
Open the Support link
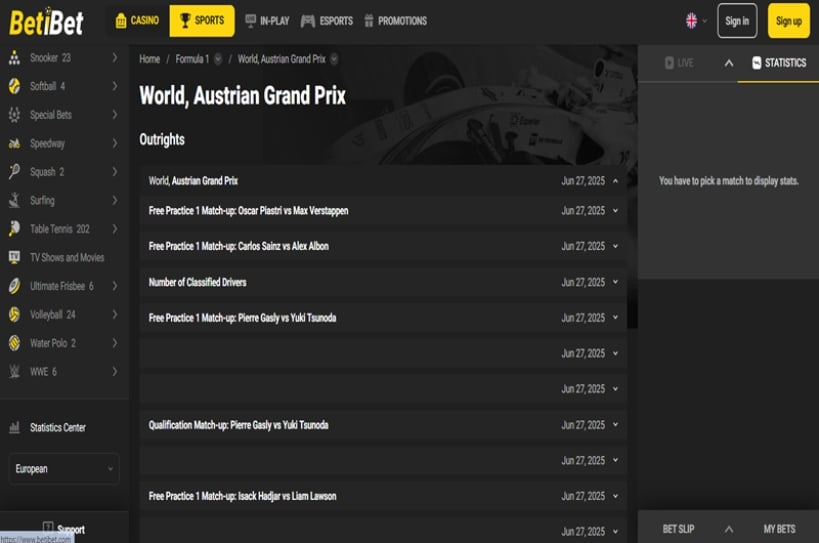(71, 529)
